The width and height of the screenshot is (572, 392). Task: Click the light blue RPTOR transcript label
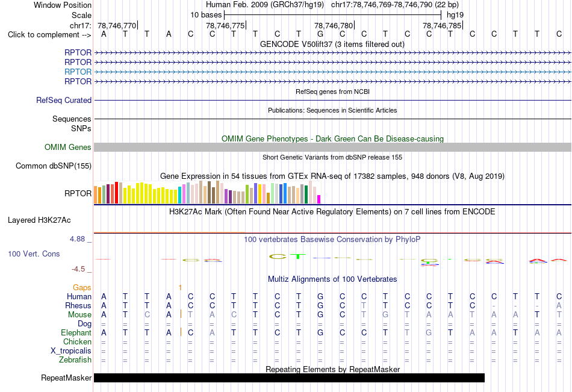tap(78, 72)
